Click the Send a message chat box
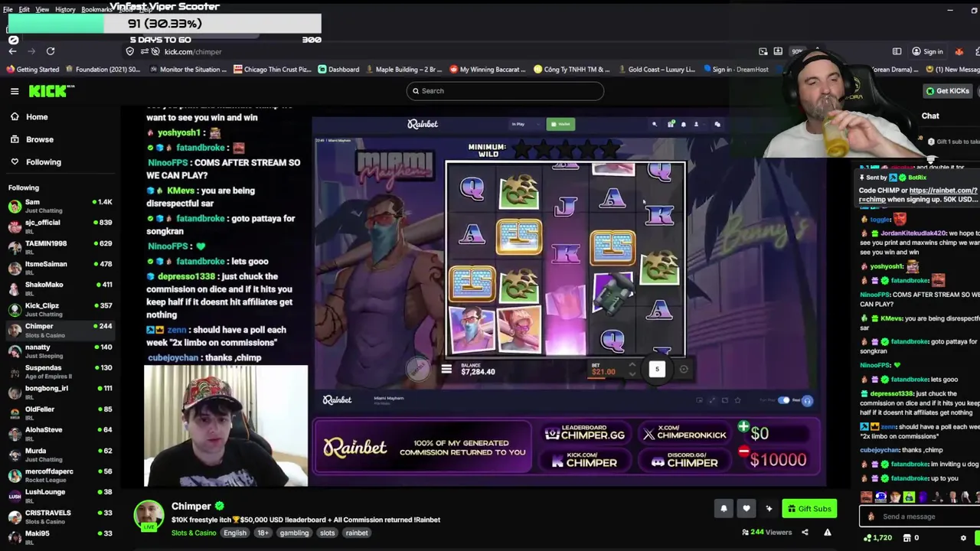Viewport: 980px width, 551px height. 919,517
